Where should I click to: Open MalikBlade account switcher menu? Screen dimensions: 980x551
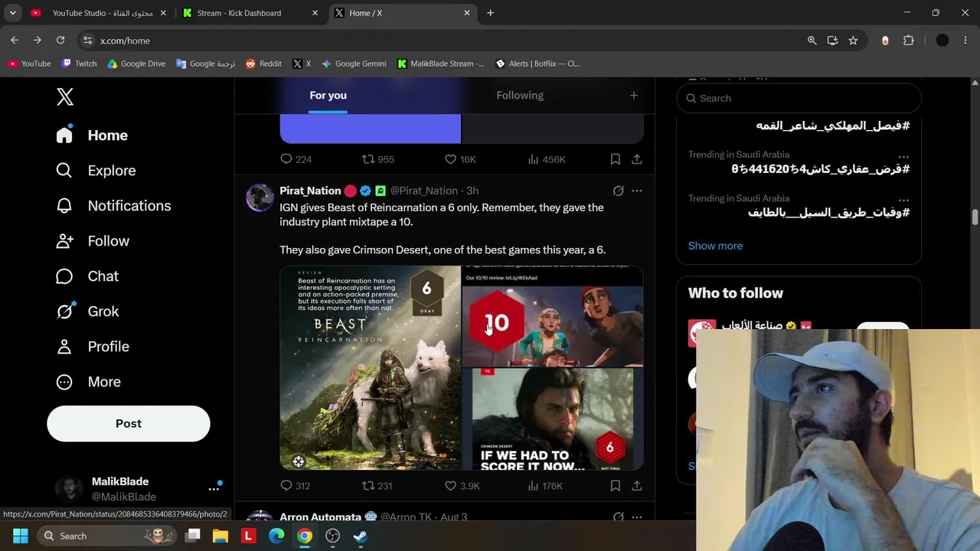click(x=214, y=488)
